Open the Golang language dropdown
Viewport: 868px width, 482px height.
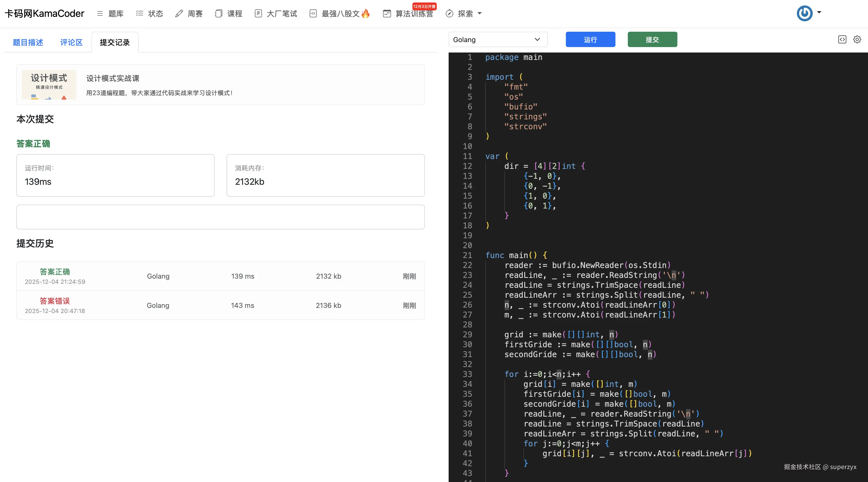pyautogui.click(x=498, y=39)
